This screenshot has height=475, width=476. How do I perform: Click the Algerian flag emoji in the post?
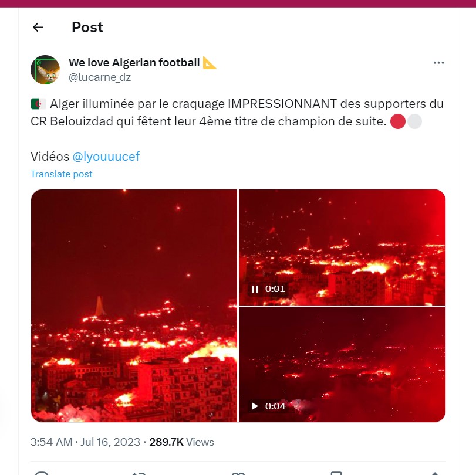tap(36, 103)
